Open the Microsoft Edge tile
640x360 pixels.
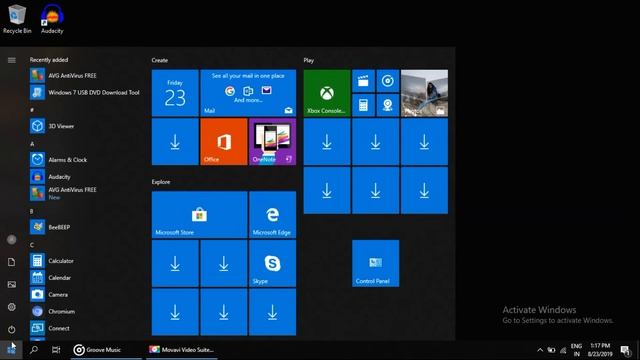click(272, 214)
